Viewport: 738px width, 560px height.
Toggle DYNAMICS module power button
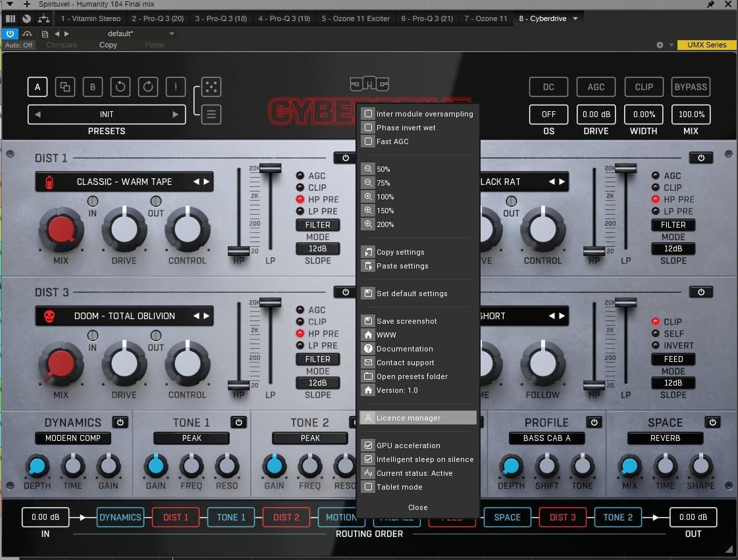pyautogui.click(x=120, y=422)
